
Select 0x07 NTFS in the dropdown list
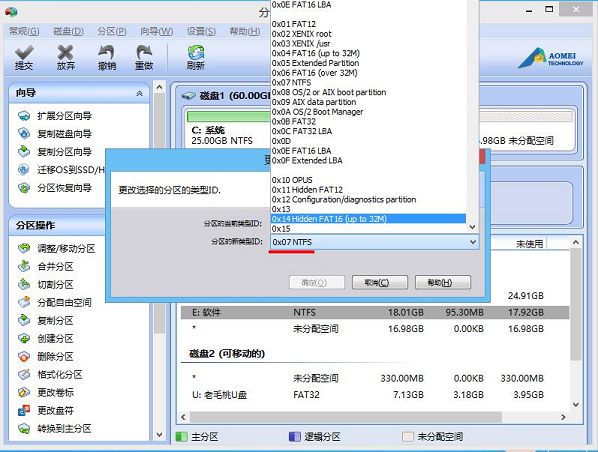point(291,82)
